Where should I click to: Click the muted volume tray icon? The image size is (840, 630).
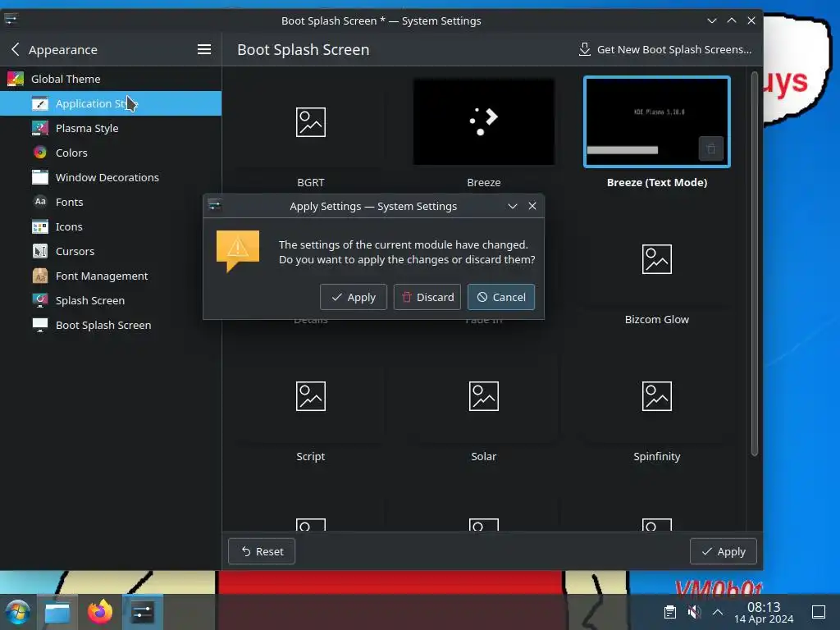[x=694, y=612]
